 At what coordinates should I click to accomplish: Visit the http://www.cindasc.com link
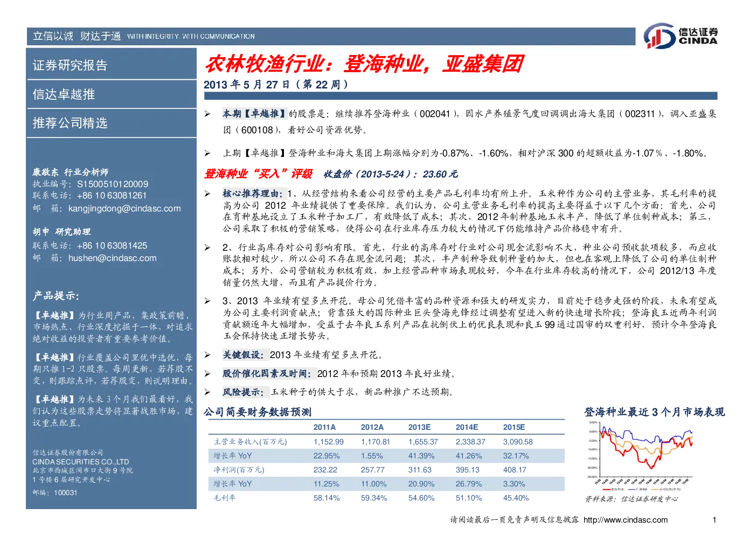tap(626, 520)
